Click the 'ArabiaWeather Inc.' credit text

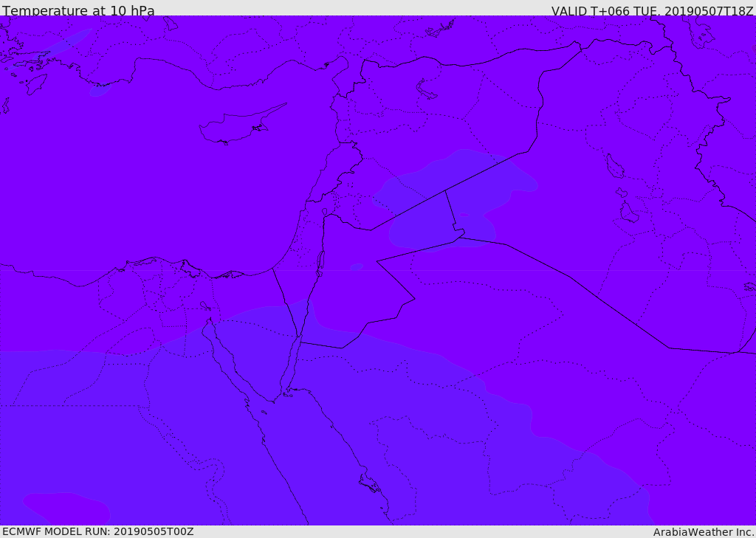click(704, 532)
